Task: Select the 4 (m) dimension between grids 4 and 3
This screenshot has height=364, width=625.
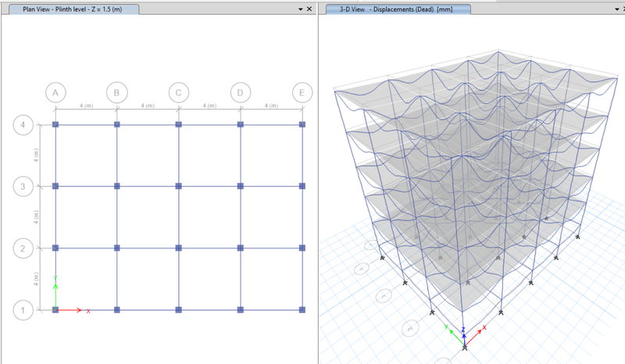Action: coord(36,155)
